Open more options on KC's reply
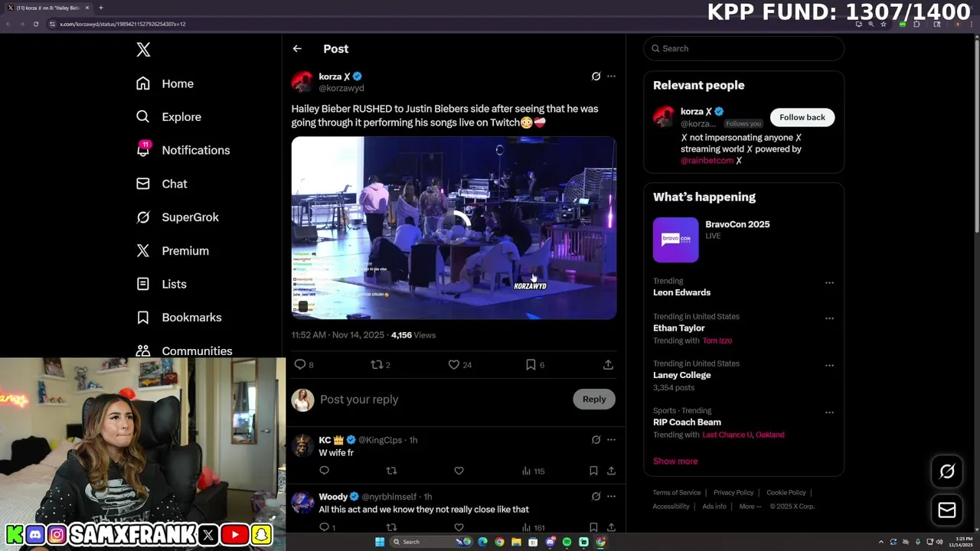 point(611,440)
